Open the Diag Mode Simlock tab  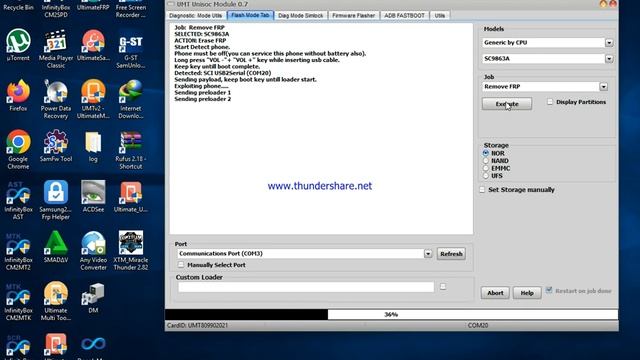click(301, 16)
